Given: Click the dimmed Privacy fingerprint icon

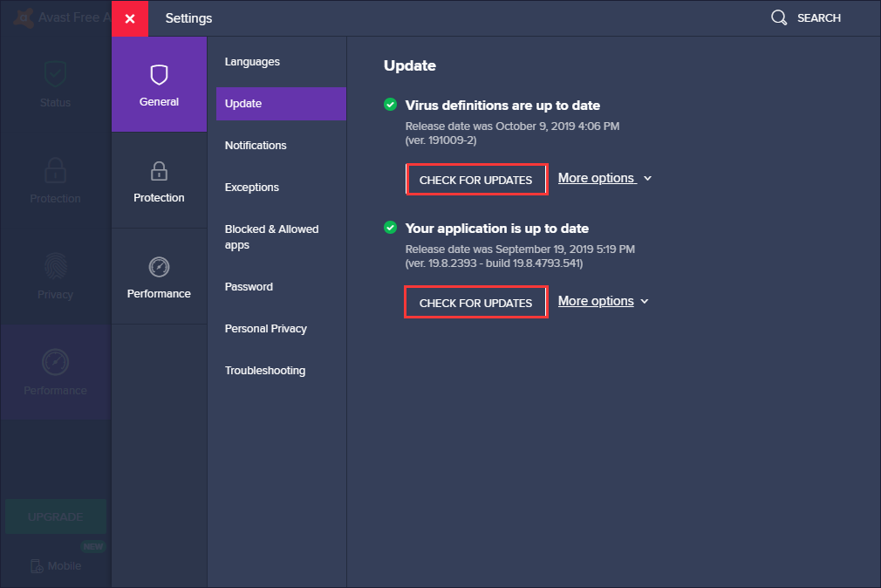Looking at the screenshot, I should tap(55, 265).
